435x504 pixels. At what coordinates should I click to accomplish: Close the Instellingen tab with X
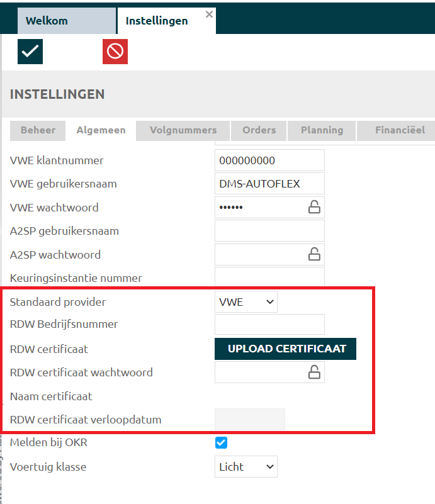[209, 14]
